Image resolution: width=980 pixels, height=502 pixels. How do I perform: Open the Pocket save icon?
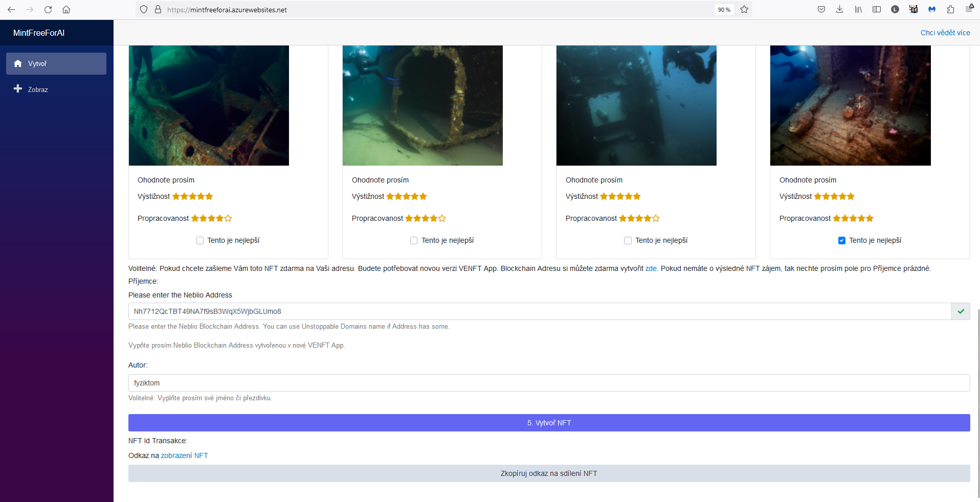pos(821,9)
